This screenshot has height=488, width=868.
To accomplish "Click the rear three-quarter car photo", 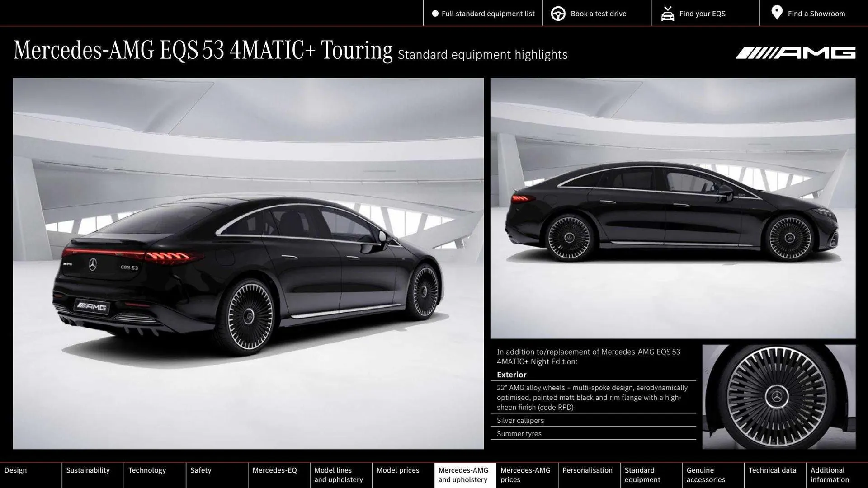I will [x=248, y=262].
